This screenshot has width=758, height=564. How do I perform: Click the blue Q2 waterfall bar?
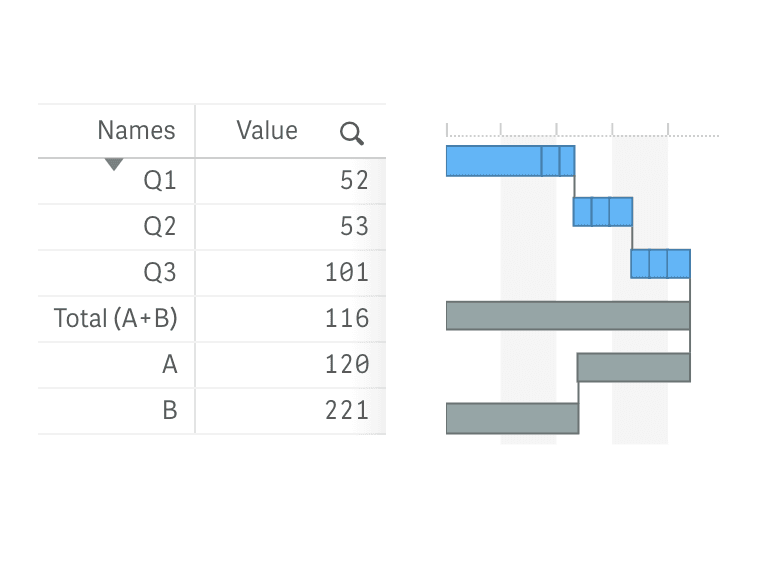coord(602,212)
